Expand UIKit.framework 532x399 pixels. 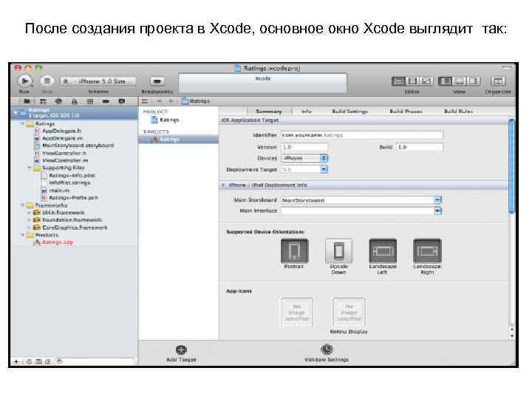[30, 213]
